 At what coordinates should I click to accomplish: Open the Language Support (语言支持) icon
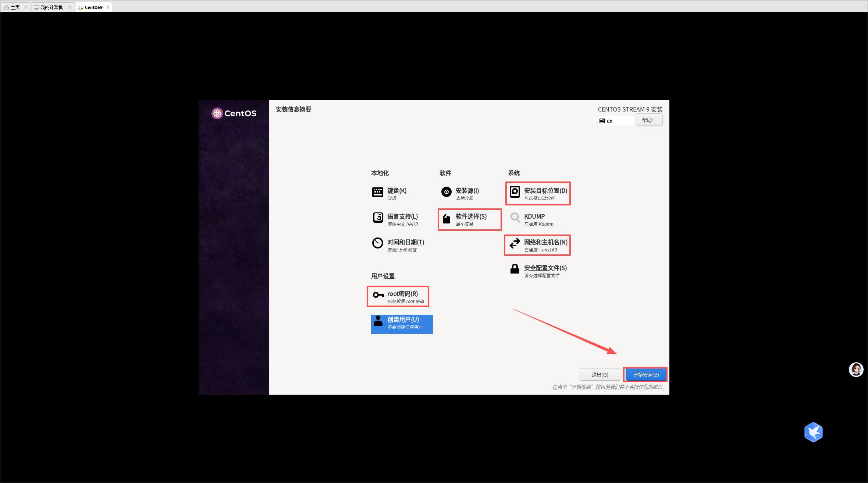click(x=378, y=218)
